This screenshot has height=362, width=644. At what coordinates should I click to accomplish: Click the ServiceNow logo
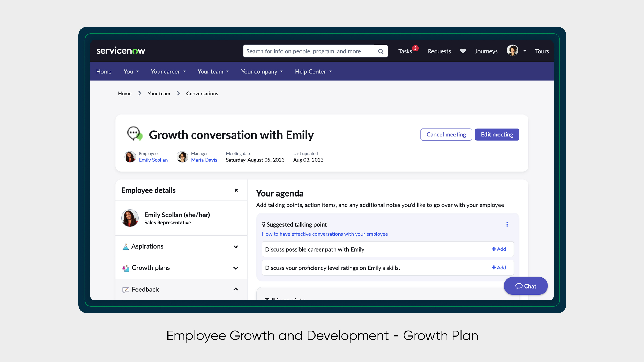[x=121, y=51]
